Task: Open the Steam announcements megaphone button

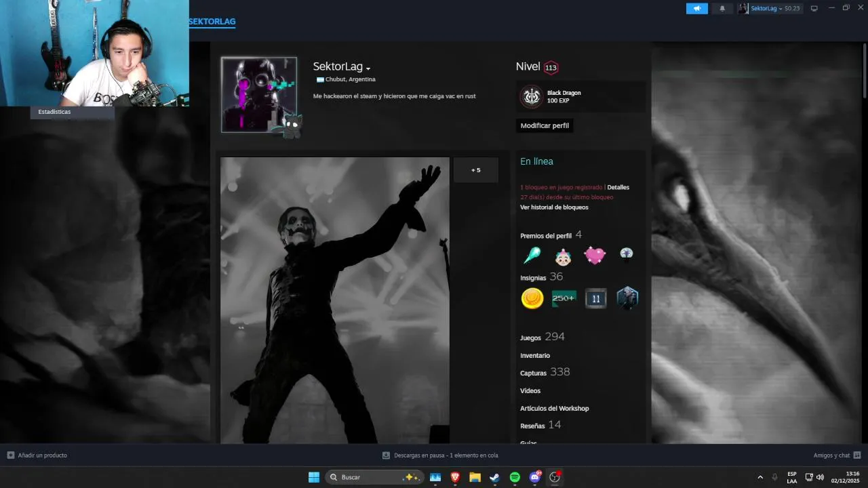Action: (x=696, y=8)
